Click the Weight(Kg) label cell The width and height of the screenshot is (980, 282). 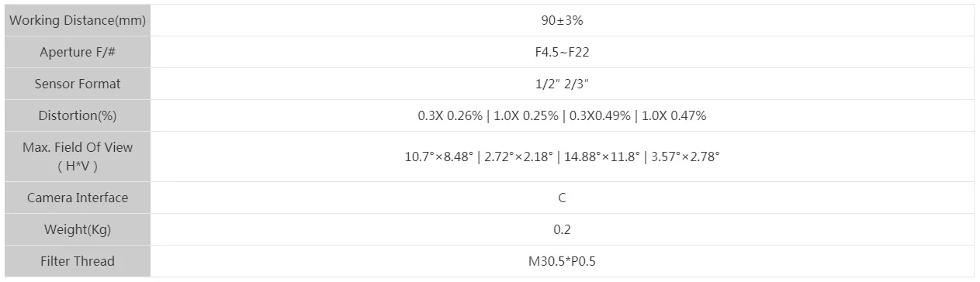point(78,229)
